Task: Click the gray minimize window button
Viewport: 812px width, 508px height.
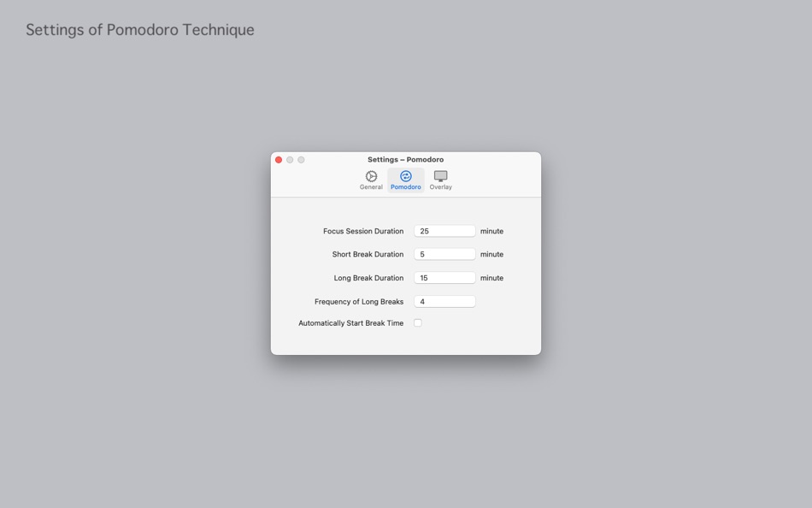Action: coord(290,160)
